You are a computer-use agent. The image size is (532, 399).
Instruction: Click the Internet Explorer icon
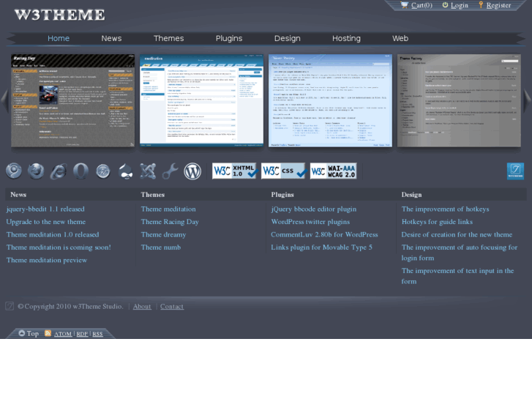pyautogui.click(x=59, y=171)
